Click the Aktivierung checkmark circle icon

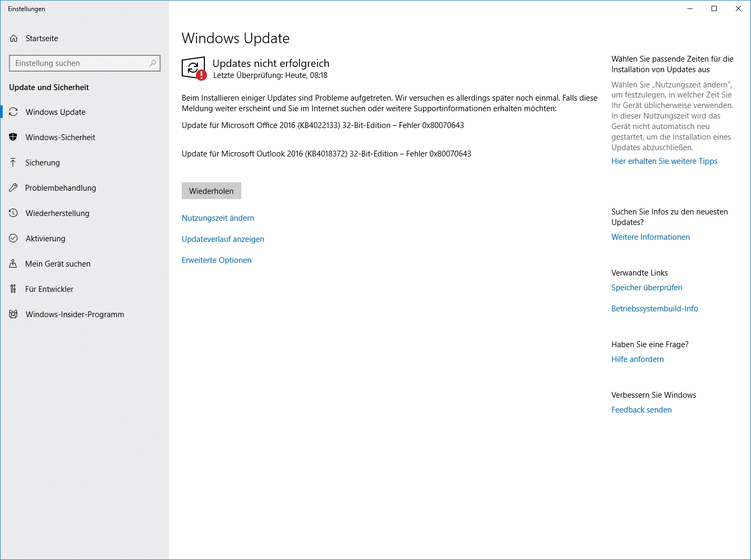(14, 239)
